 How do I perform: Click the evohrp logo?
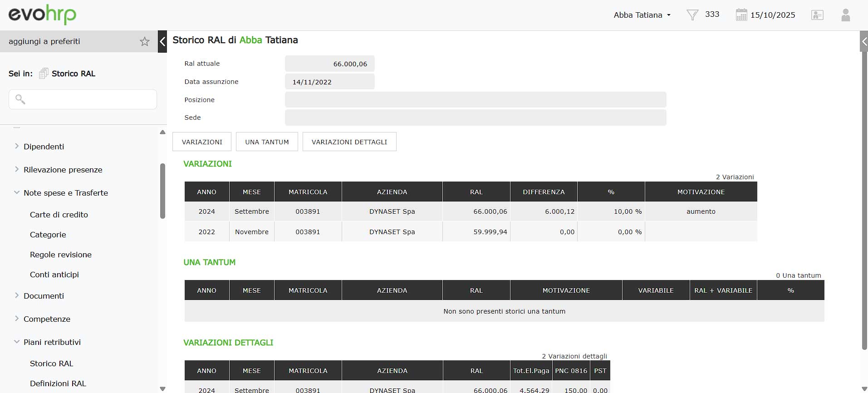pos(42,15)
